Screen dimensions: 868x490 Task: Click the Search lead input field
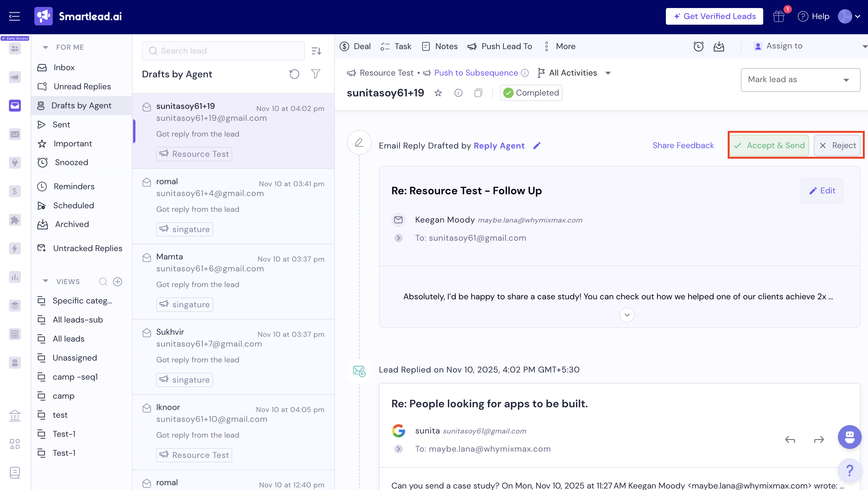point(223,51)
